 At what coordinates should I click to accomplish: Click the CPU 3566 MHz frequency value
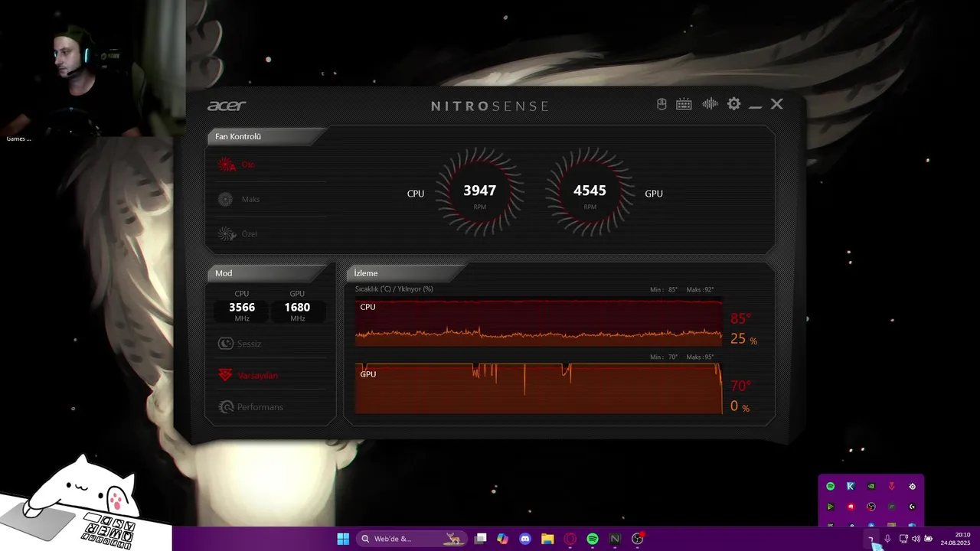[x=242, y=308]
